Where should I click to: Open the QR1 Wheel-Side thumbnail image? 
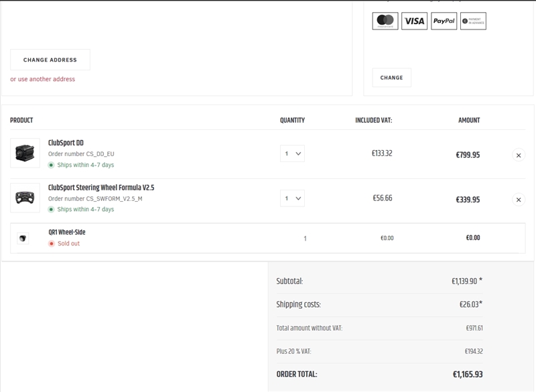pyautogui.click(x=23, y=238)
